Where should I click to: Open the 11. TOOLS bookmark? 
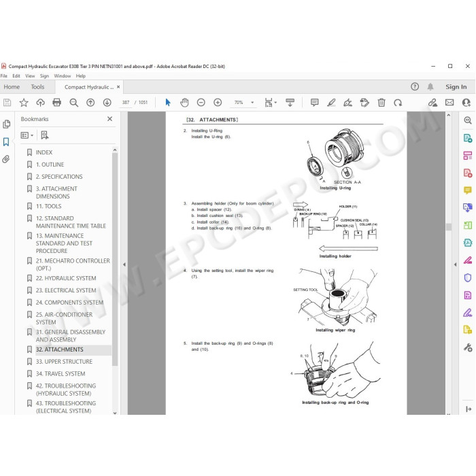click(x=48, y=207)
